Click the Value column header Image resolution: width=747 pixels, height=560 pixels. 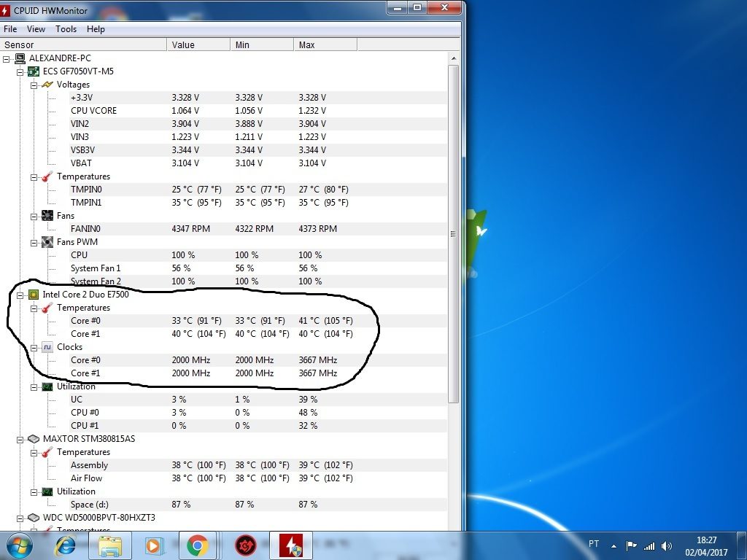click(198, 44)
